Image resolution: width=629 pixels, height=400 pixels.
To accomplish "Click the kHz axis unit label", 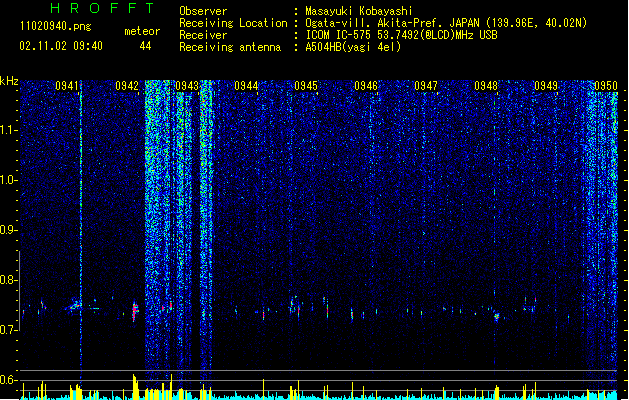I will 9,81.
